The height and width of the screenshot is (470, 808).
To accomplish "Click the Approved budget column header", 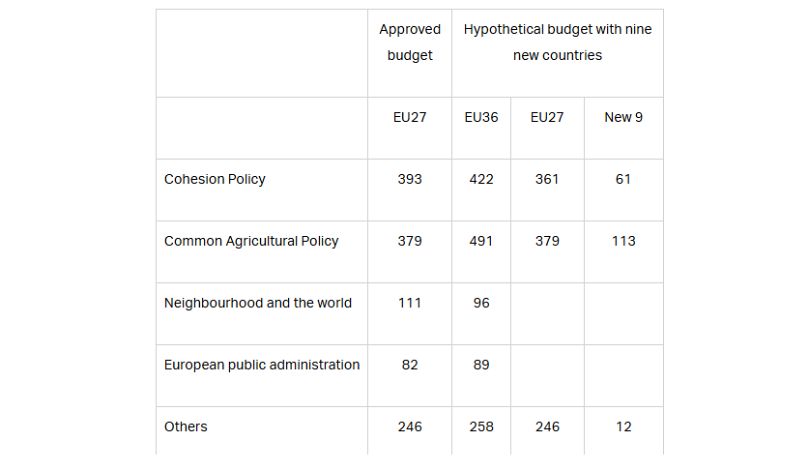I will tap(409, 42).
